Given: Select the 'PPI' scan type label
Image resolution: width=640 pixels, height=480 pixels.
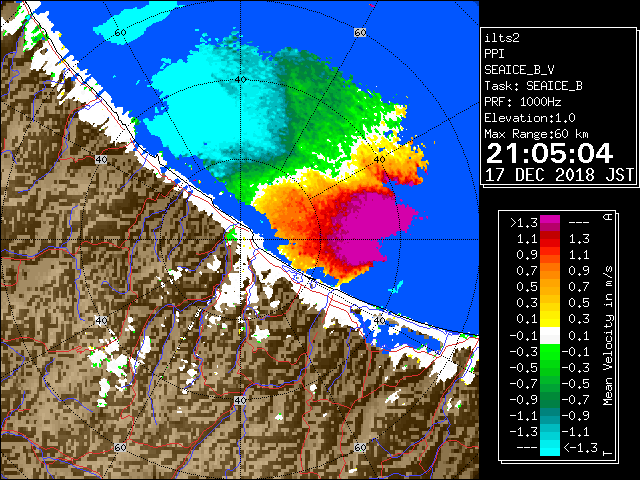Looking at the screenshot, I should (494, 54).
